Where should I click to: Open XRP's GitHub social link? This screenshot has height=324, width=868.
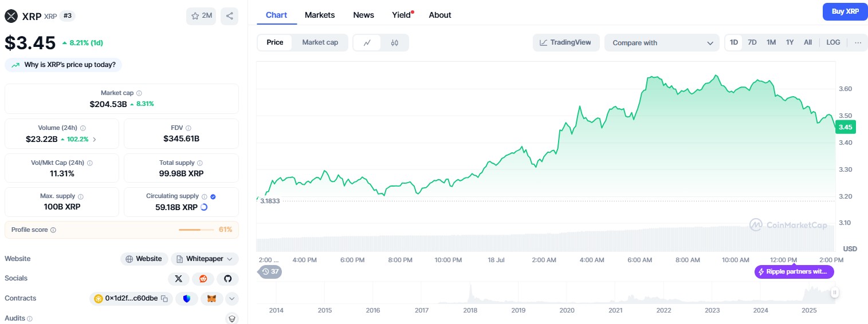point(227,279)
